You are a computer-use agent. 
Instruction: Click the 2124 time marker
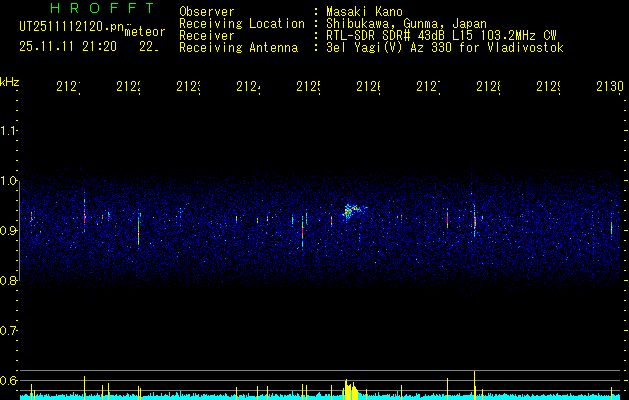[x=248, y=87]
